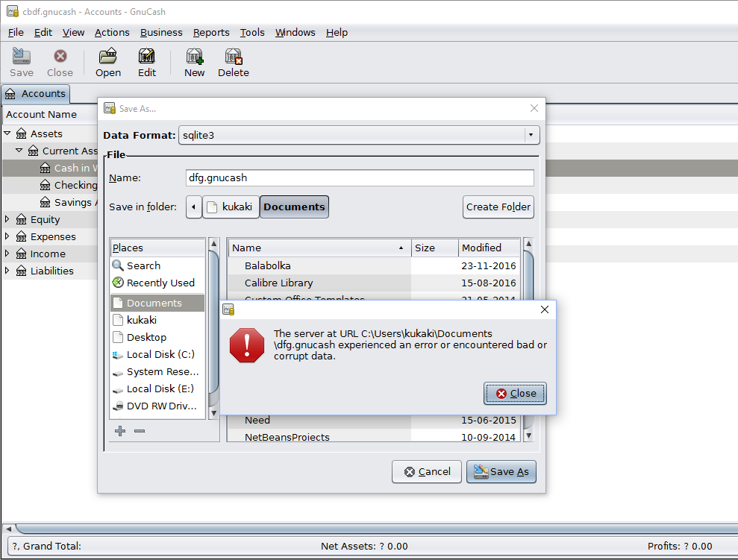Select the Accounts tab

[x=36, y=93]
